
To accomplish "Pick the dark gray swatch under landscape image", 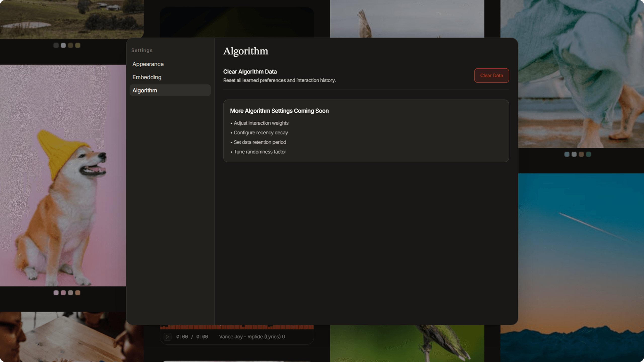I will pos(56,45).
